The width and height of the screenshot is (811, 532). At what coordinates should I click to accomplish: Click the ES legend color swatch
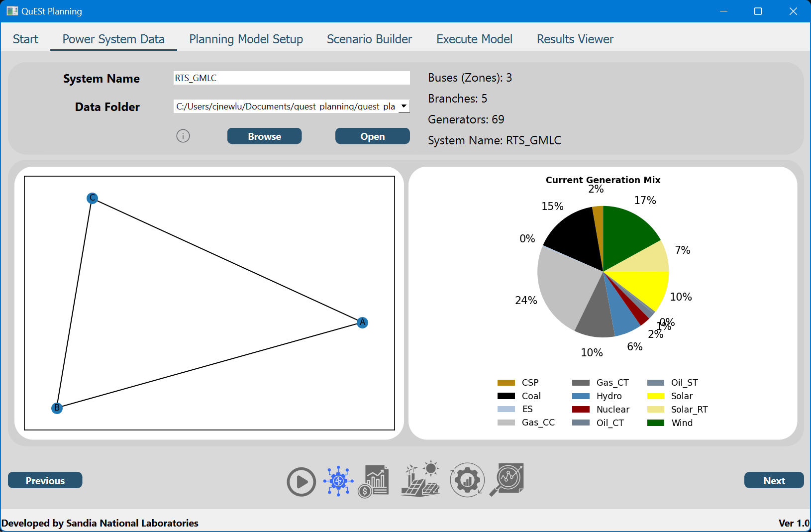[x=506, y=409]
